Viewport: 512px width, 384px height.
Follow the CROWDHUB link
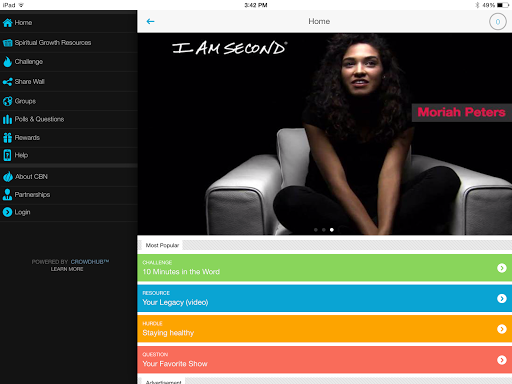tap(90, 262)
